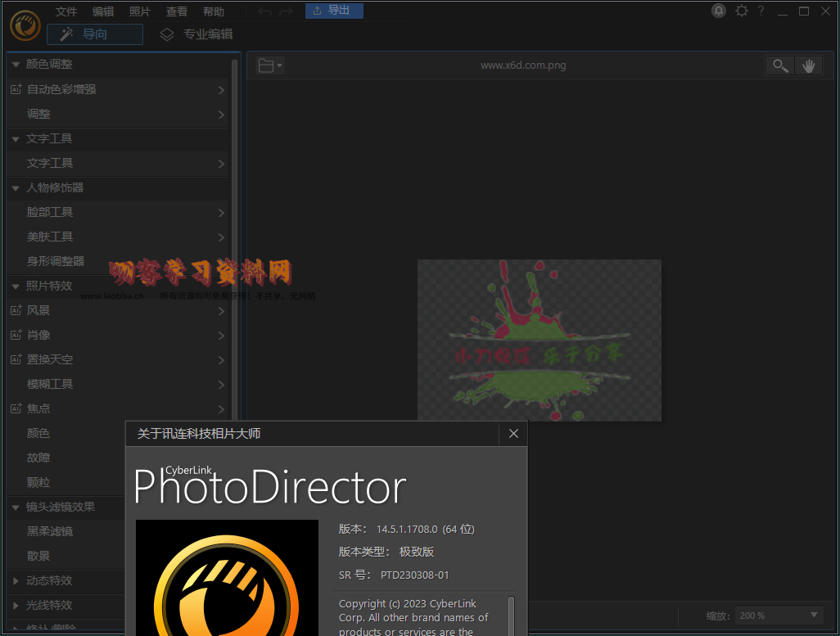The height and width of the screenshot is (636, 840).
Task: Click the redo arrow icon
Action: (x=285, y=11)
